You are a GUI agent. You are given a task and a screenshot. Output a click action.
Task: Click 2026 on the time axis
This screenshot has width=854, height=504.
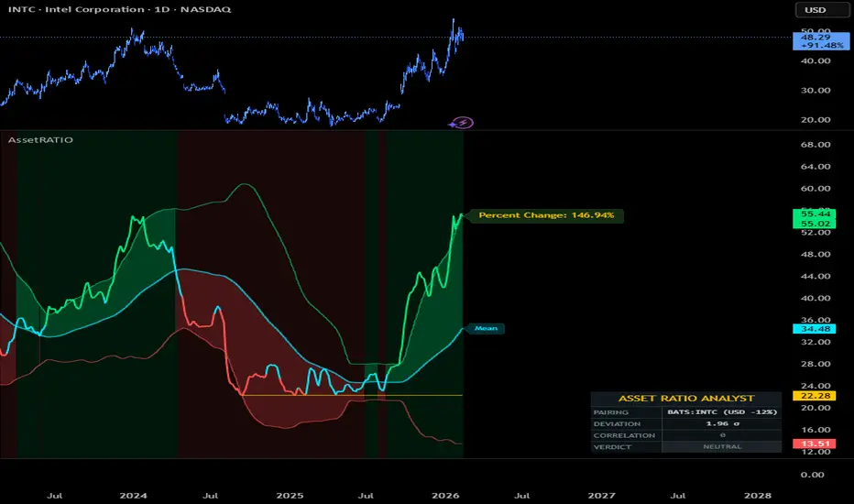point(445,495)
